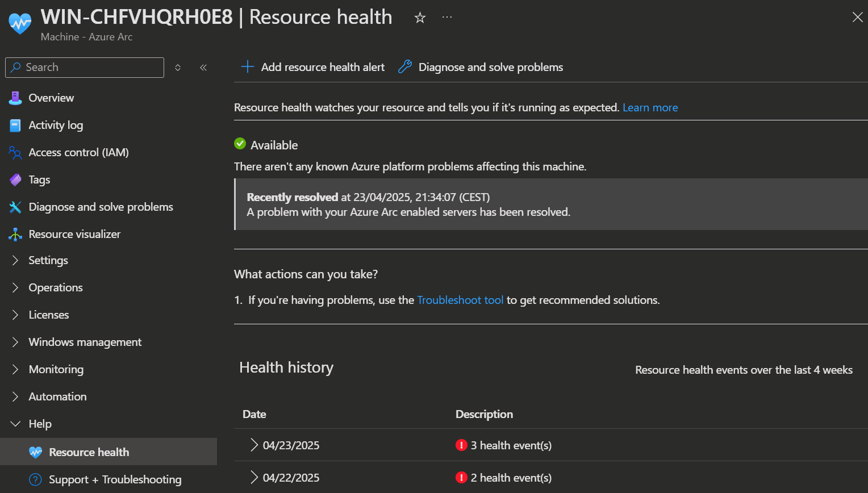The width and height of the screenshot is (868, 493).
Task: Click the wrench icon in the toolbar
Action: tap(405, 67)
